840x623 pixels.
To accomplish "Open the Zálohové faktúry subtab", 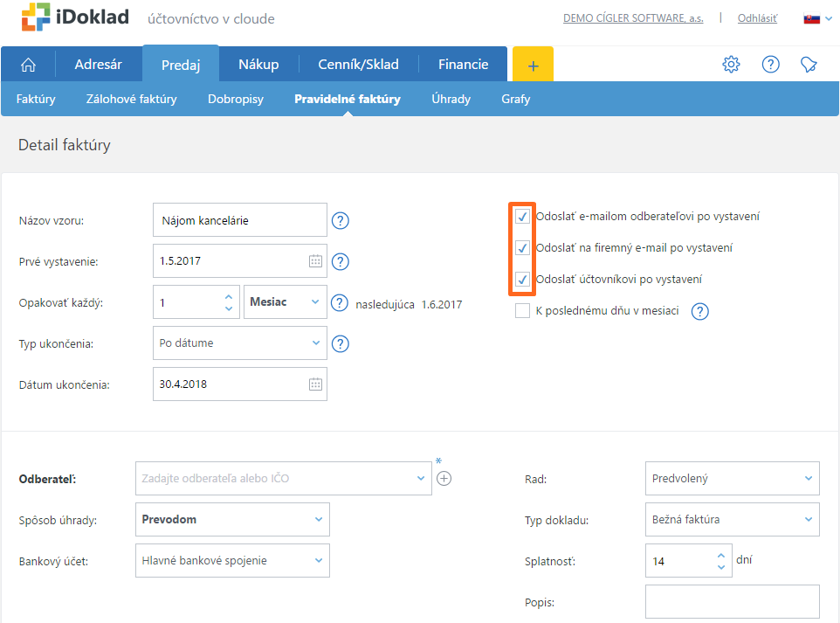I will coord(131,99).
